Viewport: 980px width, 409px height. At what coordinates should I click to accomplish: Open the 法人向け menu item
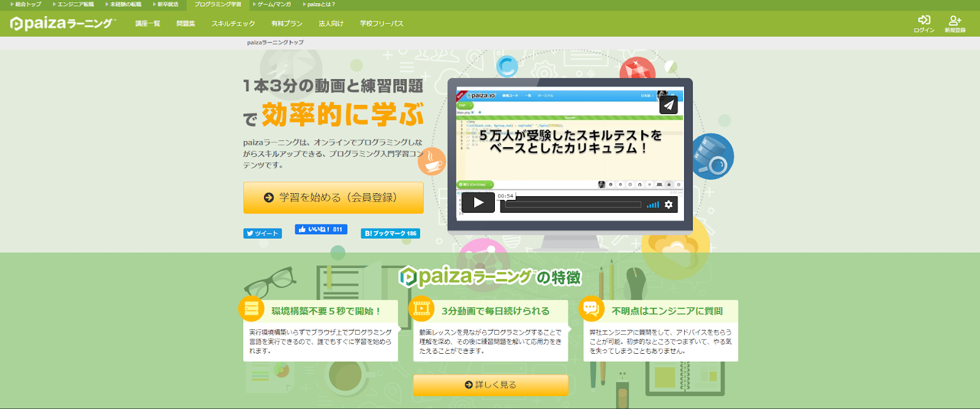[x=331, y=24]
